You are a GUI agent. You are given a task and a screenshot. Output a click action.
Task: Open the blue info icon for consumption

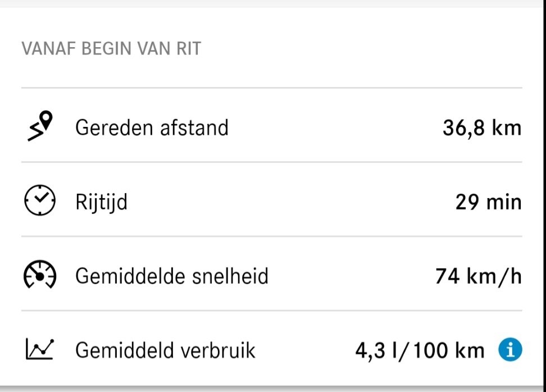[x=510, y=350]
